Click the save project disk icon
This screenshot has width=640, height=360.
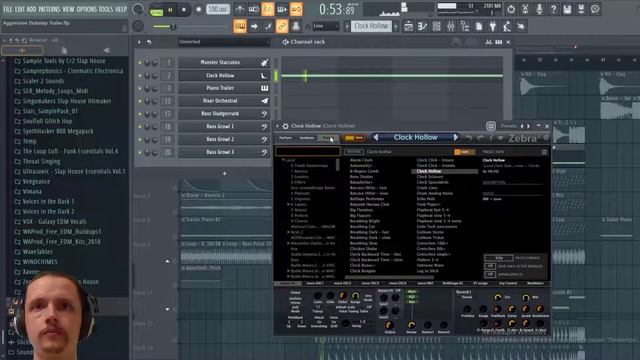click(567, 9)
